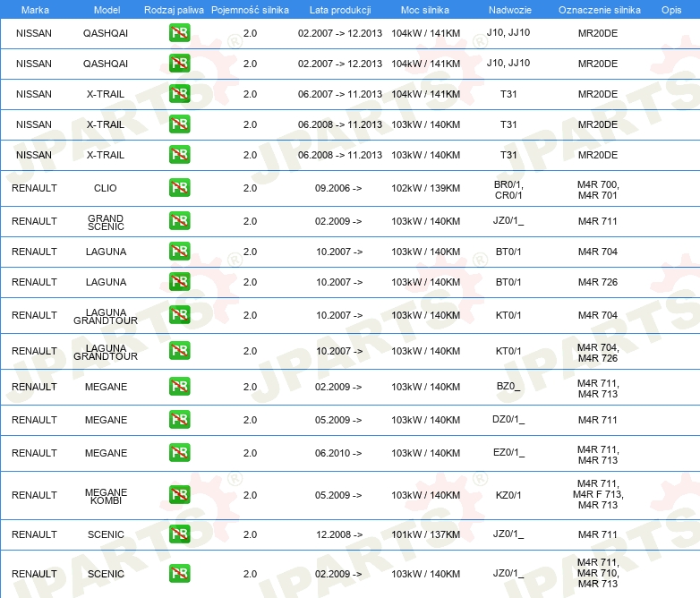Select the Marka column header
700x598 pixels.
35,10
